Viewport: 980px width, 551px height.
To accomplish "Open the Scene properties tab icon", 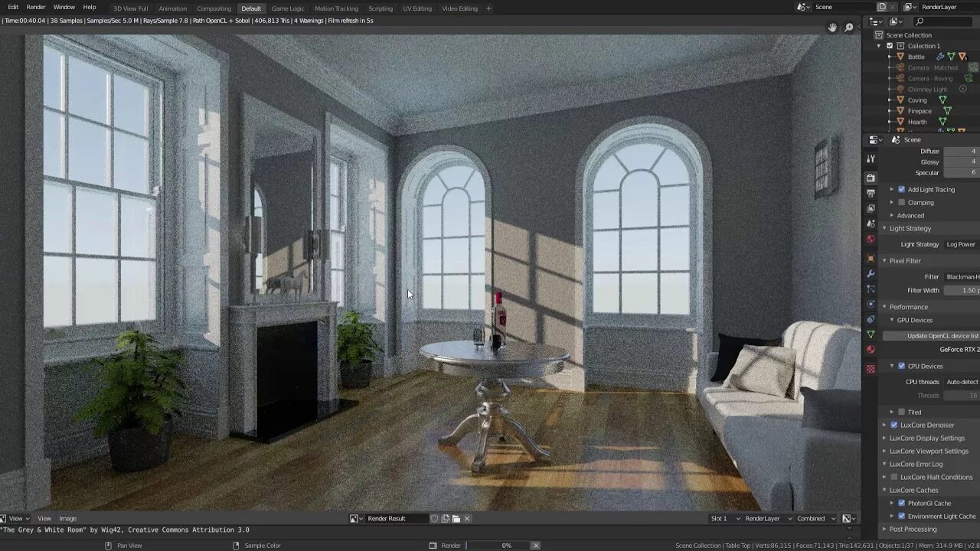I will tap(871, 223).
